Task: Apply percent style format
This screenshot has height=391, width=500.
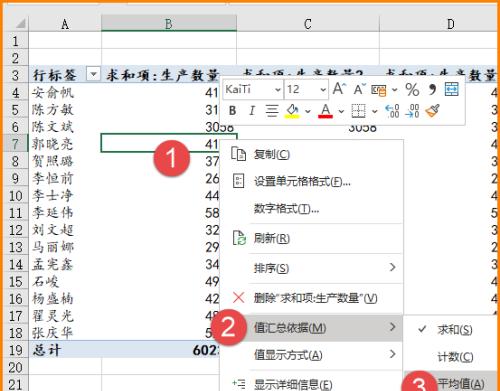Action: coord(412,89)
